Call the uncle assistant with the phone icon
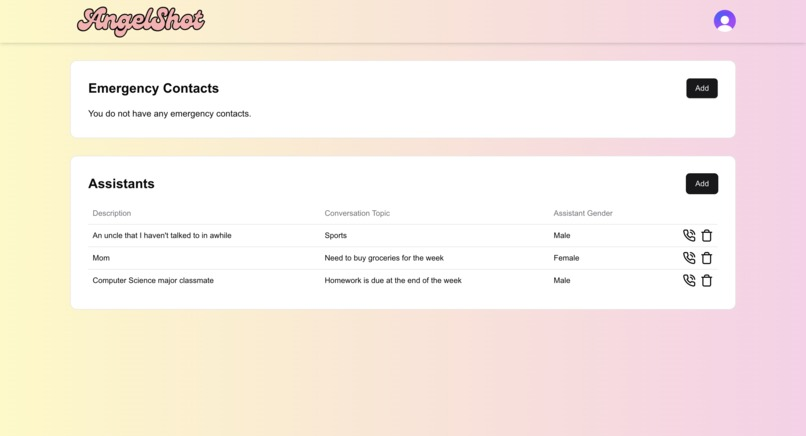Viewport: 806px width, 436px height. [689, 235]
